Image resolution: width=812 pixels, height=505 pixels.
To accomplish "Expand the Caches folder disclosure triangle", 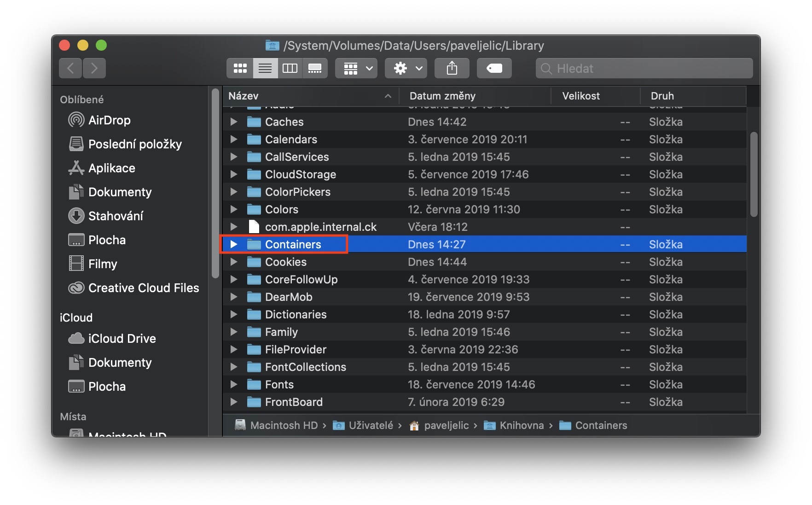I will coord(234,122).
